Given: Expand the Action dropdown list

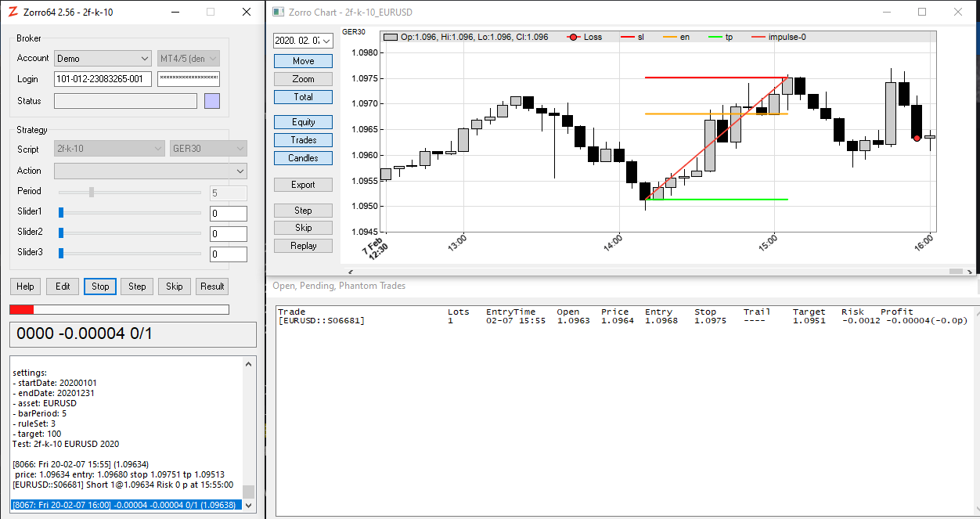Looking at the screenshot, I should (x=150, y=171).
